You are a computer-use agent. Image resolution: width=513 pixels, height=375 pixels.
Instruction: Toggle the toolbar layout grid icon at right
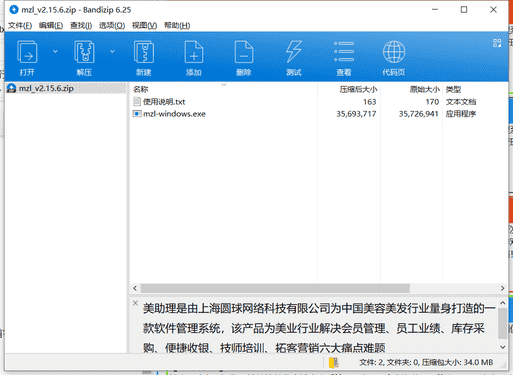497,43
